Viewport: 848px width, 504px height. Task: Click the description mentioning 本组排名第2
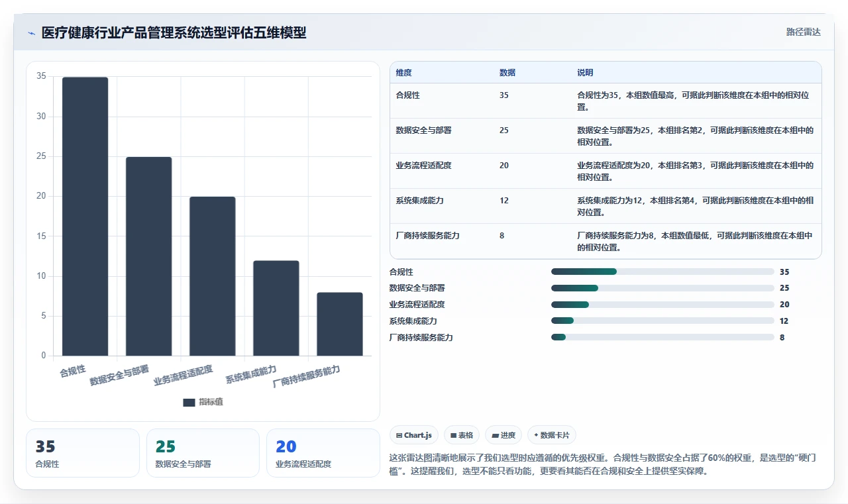(695, 136)
